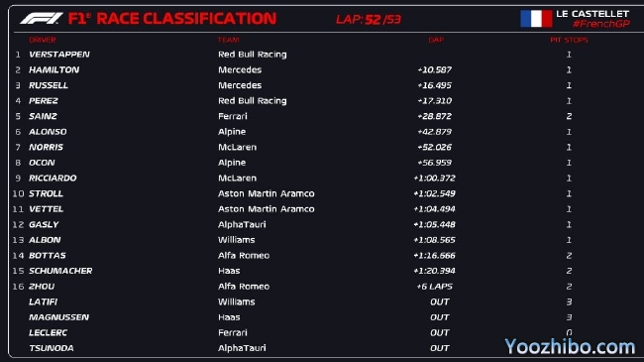
Task: Select the TEAM column header
Action: click(228, 40)
